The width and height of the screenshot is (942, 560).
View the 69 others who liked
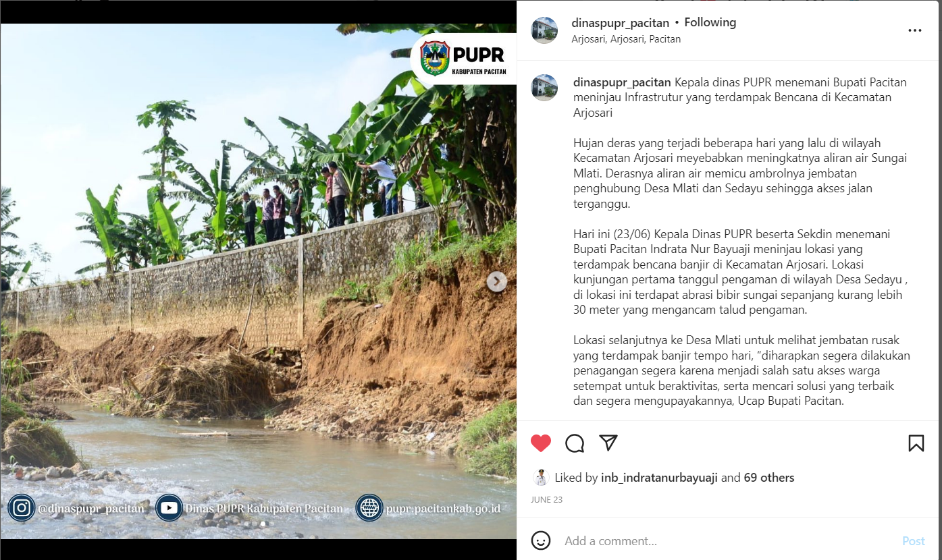tap(769, 478)
